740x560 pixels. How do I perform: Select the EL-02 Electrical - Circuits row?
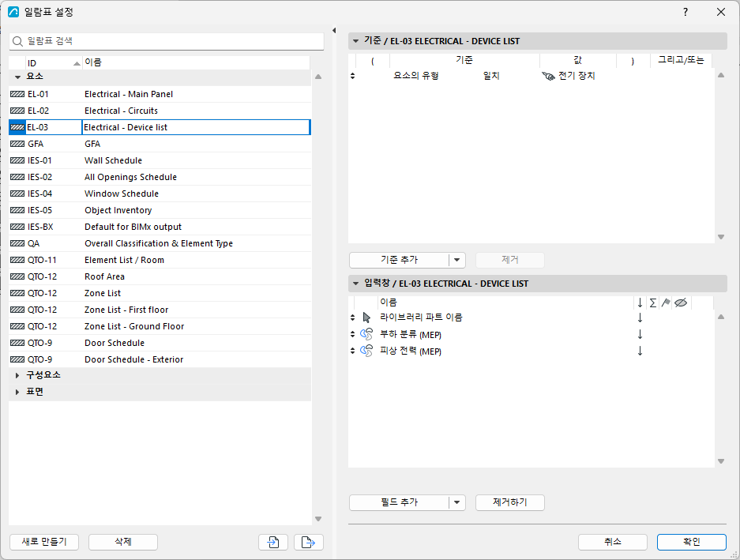coord(160,111)
